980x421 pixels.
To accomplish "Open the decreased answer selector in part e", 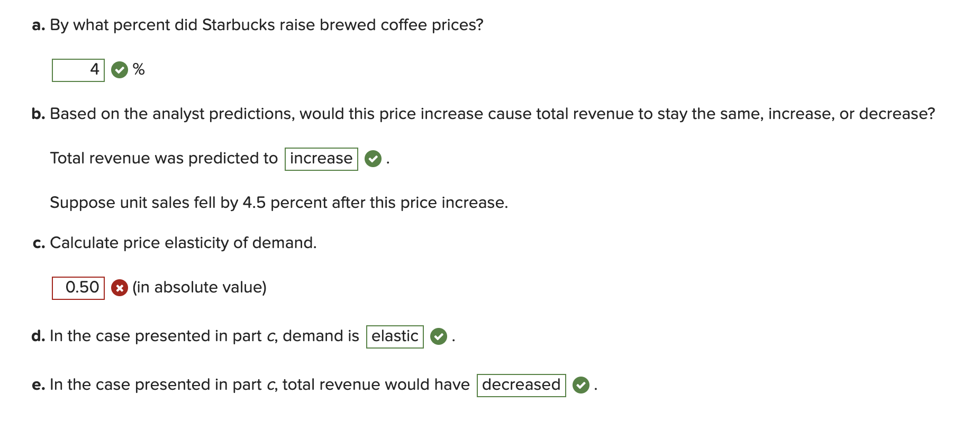I will point(521,385).
